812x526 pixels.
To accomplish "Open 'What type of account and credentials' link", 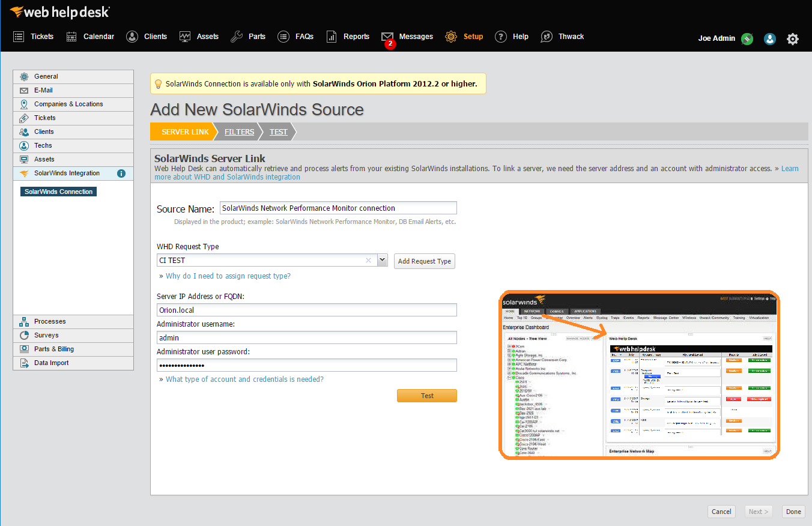I will pyautogui.click(x=244, y=379).
